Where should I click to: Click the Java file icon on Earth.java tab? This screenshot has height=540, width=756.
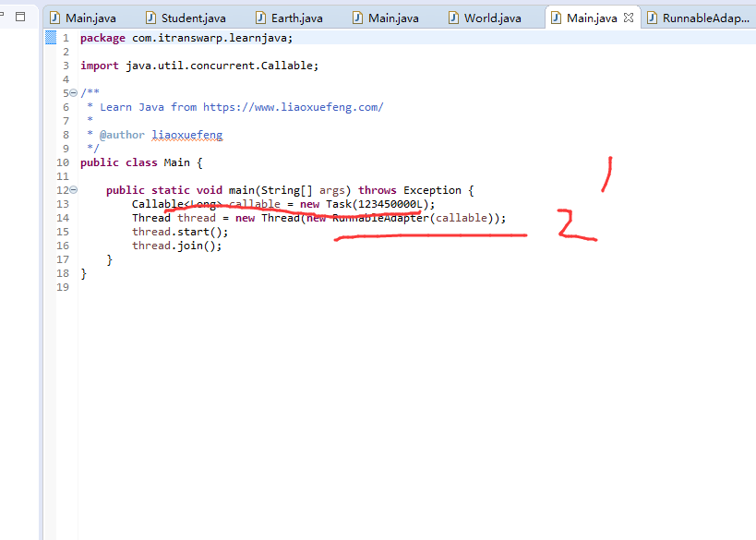tap(261, 18)
